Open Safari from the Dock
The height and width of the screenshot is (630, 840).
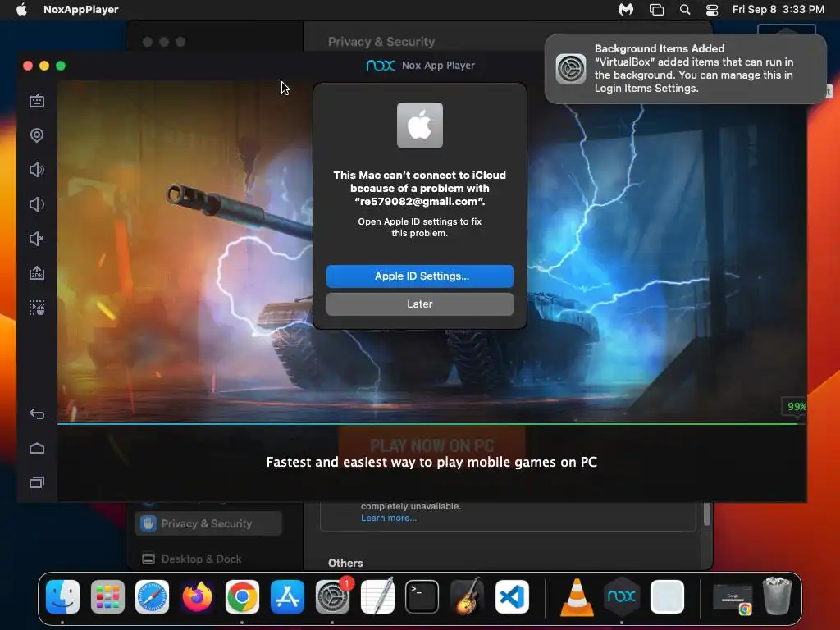click(x=152, y=596)
